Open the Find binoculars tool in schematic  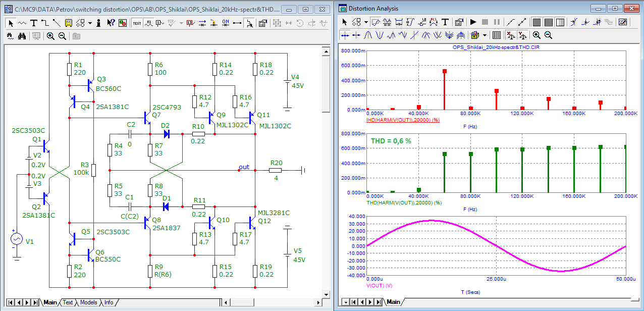tap(22, 36)
